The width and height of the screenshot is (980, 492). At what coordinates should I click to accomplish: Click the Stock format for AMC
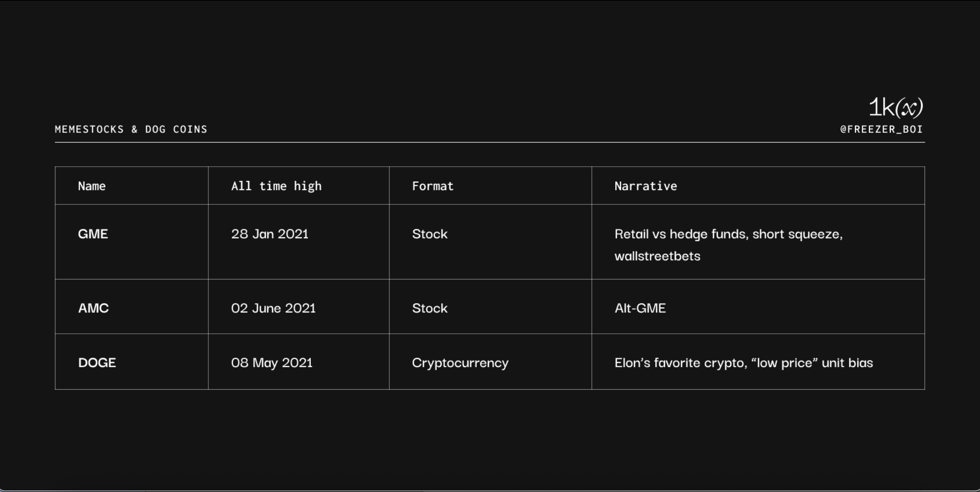[430, 308]
